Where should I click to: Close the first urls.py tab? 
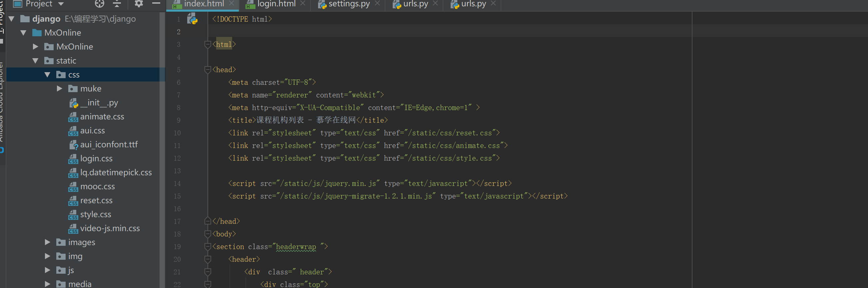click(435, 3)
